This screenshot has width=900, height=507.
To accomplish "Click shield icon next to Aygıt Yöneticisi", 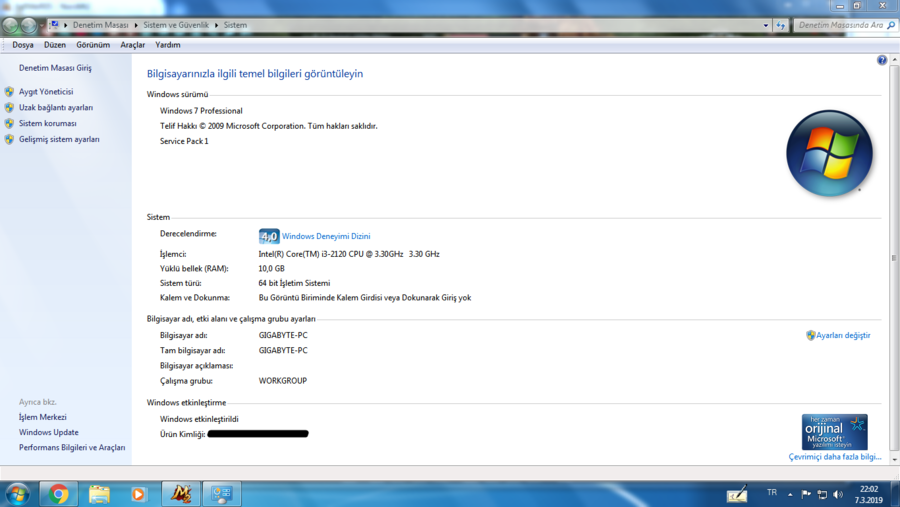I will (9, 91).
